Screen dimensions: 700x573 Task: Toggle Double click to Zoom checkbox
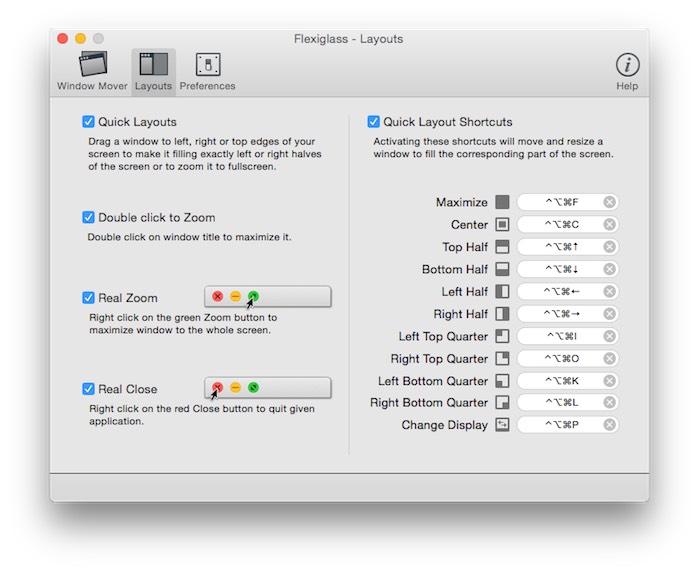pyautogui.click(x=88, y=217)
